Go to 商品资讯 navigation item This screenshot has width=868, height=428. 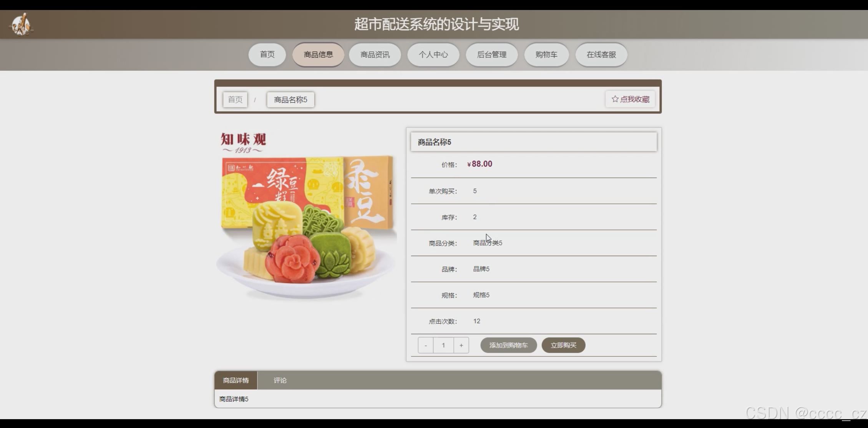375,55
